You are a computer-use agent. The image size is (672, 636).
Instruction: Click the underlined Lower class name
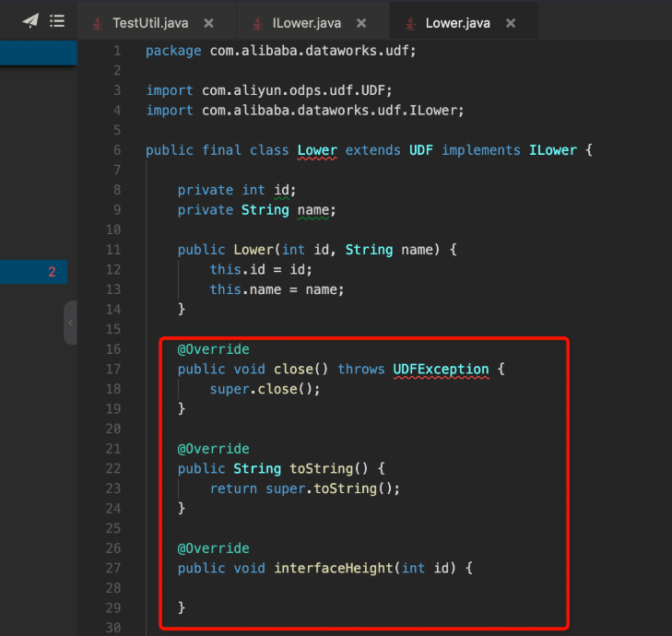[317, 150]
